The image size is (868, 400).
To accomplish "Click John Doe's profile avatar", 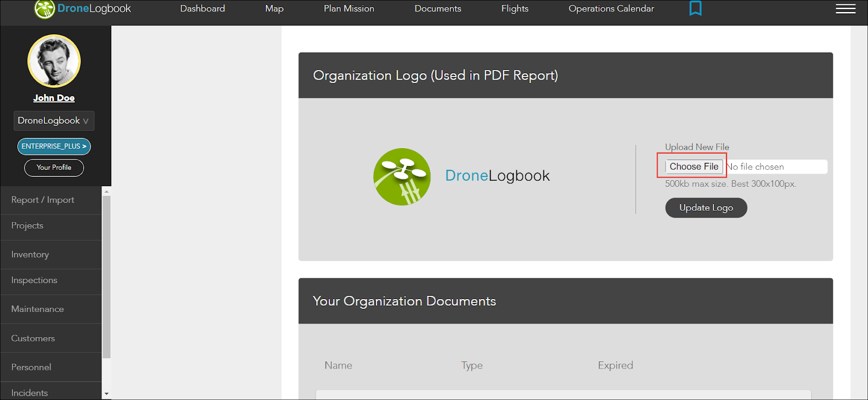I will click(x=54, y=61).
